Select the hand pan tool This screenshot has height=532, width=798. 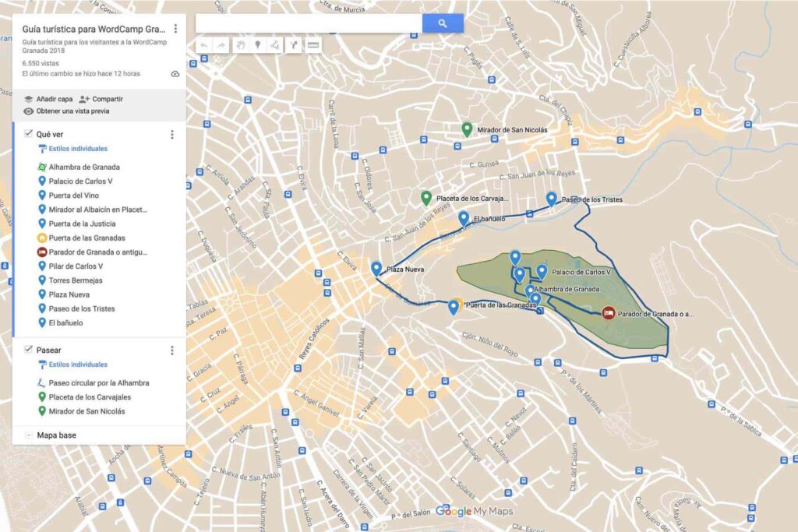pos(242,44)
